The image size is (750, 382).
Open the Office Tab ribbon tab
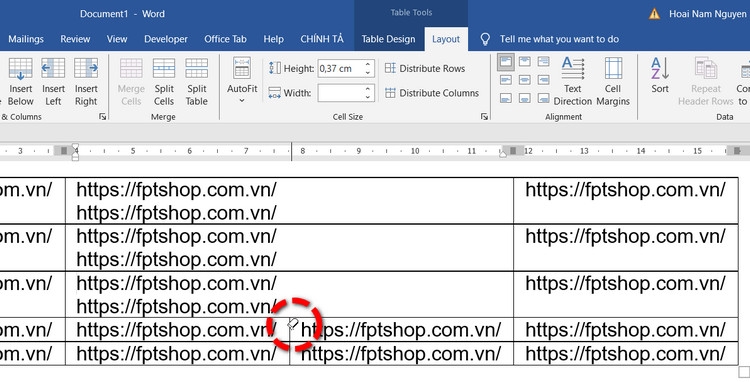point(225,39)
